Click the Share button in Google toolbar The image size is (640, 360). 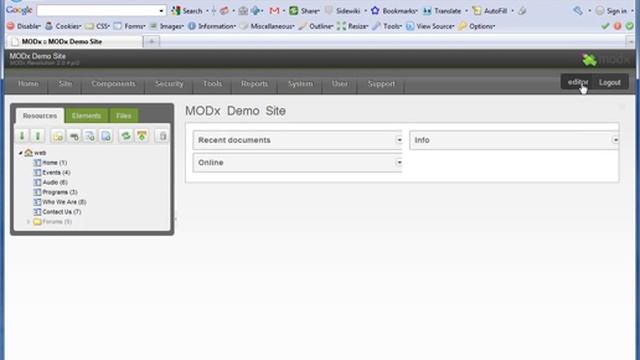[304, 11]
